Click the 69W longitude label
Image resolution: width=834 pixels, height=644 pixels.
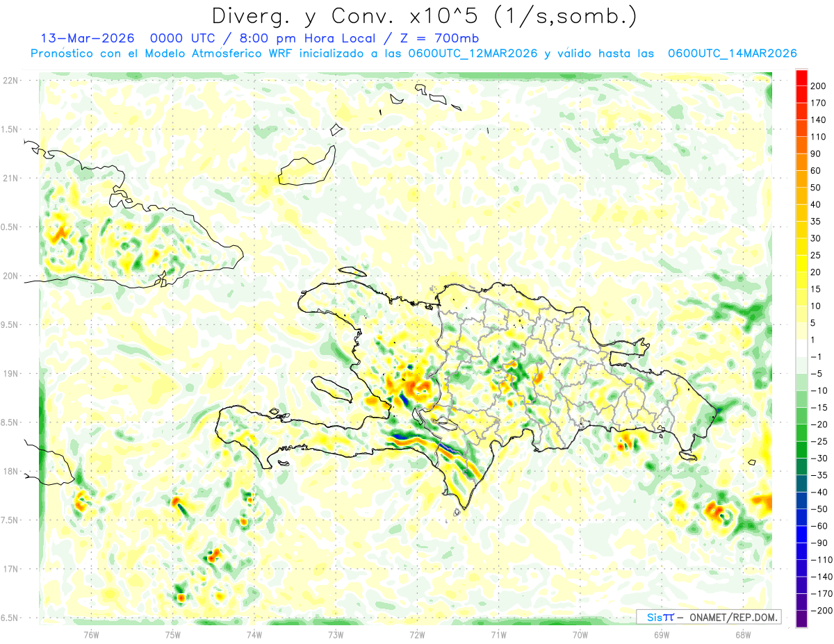pos(662,634)
